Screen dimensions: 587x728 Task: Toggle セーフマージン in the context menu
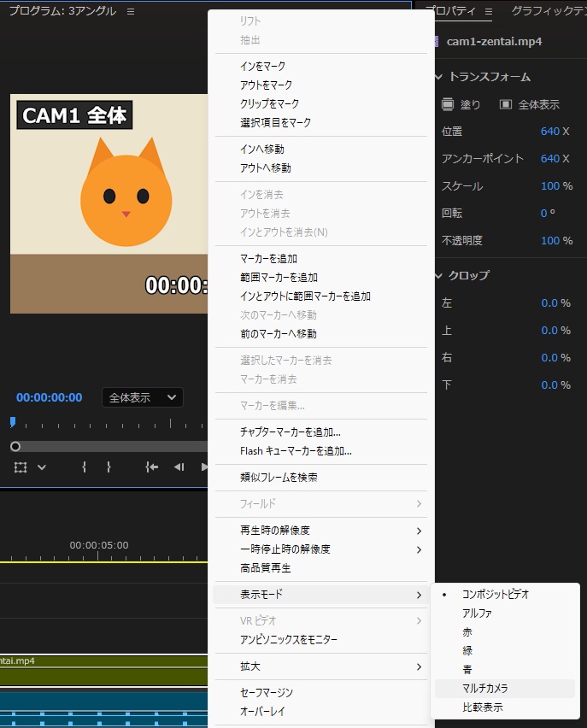(321, 693)
